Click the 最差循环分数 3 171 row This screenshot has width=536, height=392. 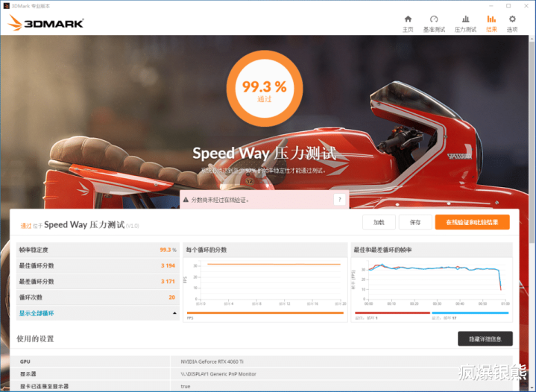click(98, 281)
